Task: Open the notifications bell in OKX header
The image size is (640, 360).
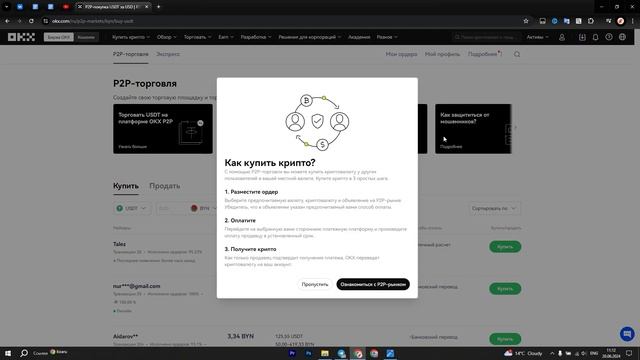Action: pyautogui.click(x=596, y=37)
